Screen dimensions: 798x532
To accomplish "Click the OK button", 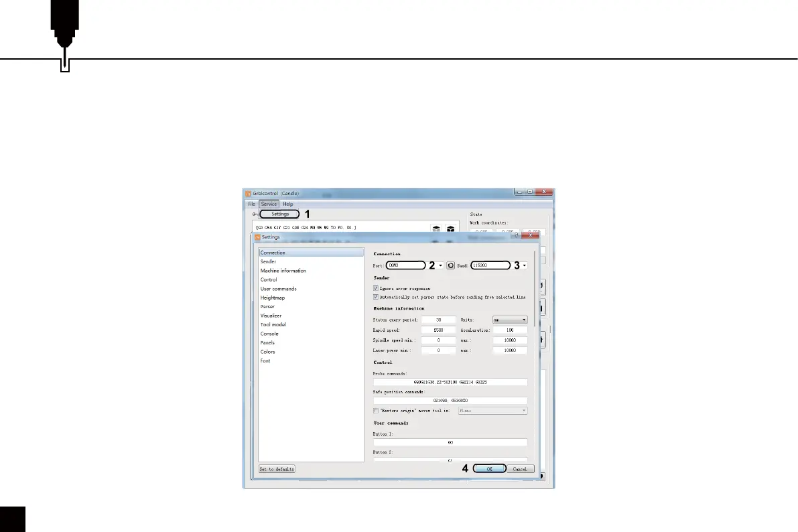I will [489, 469].
